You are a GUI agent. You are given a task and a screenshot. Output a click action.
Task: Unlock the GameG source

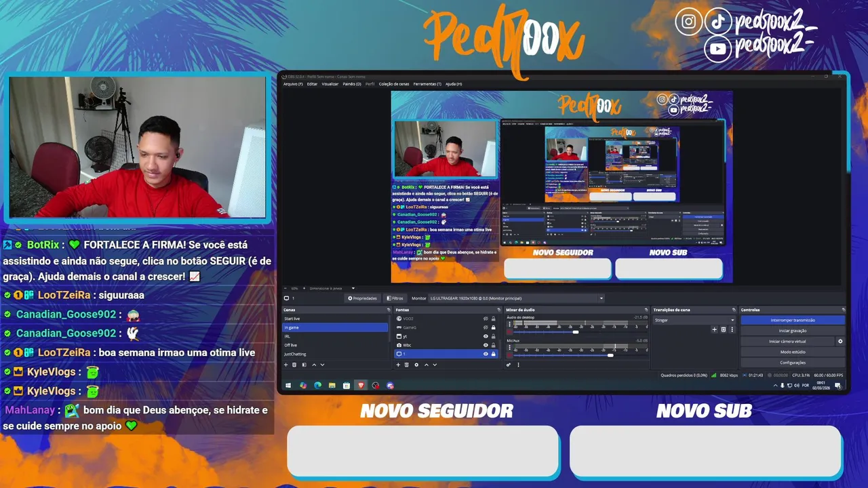pyautogui.click(x=493, y=327)
